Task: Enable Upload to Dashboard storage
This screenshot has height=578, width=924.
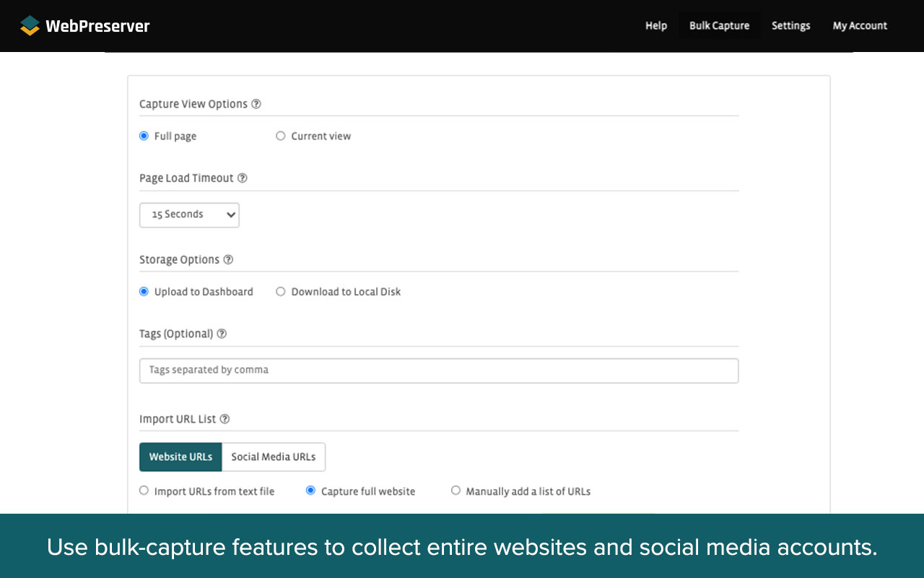Action: tap(144, 291)
